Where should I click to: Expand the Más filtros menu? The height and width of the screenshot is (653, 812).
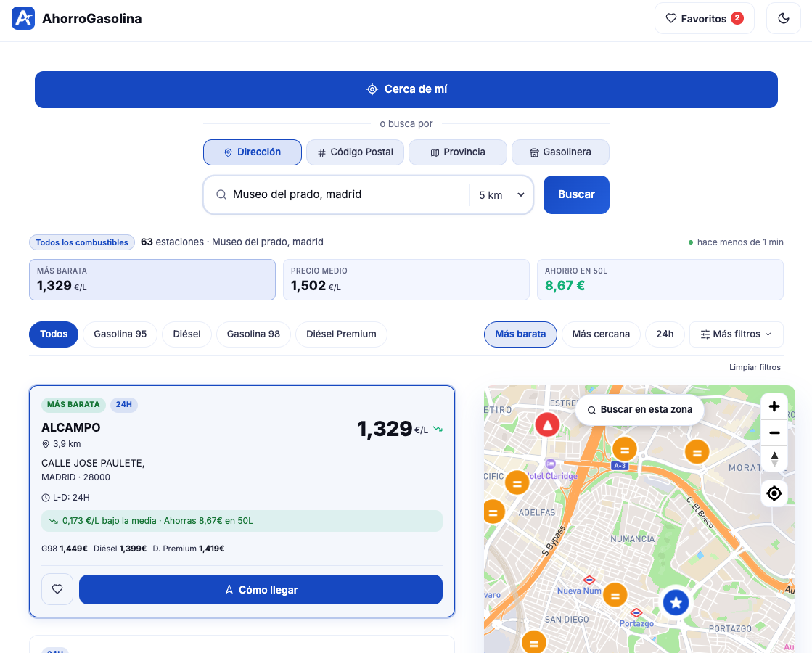point(737,334)
